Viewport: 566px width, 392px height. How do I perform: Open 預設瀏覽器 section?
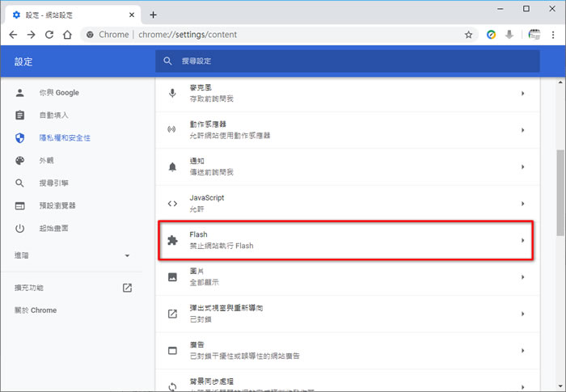tap(57, 206)
